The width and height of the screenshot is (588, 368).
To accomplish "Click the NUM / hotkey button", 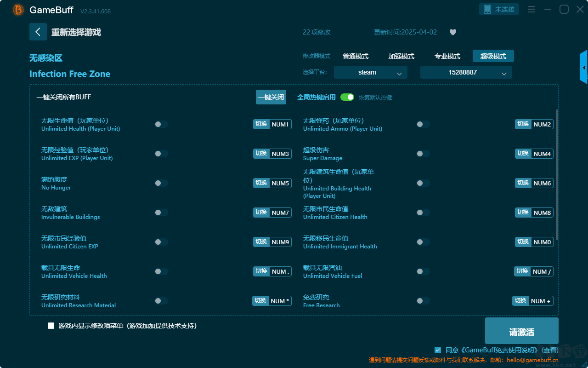I will pos(534,271).
